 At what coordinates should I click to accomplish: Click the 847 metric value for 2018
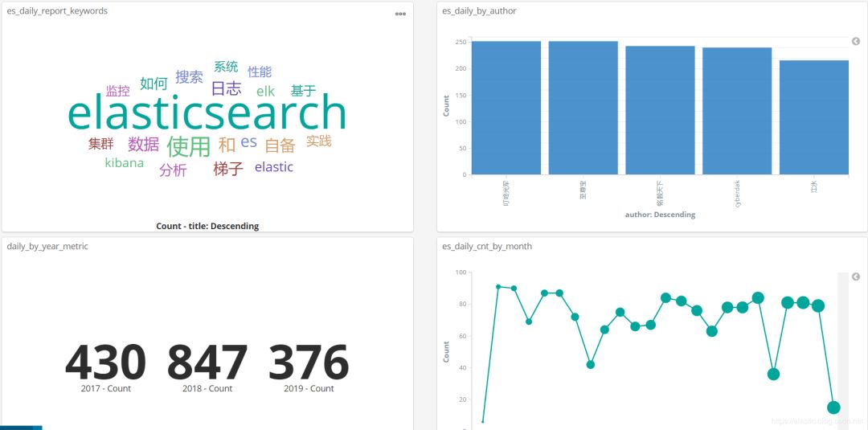(x=207, y=362)
